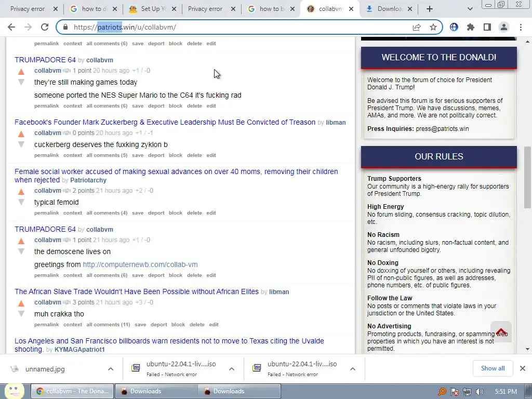Click the taskbar start smiley icon

click(15, 391)
